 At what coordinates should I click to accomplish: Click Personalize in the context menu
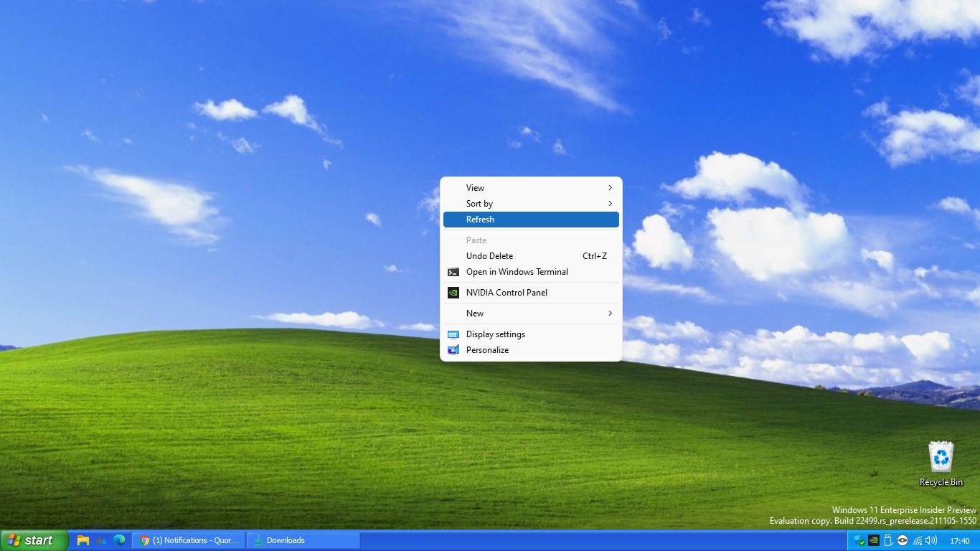tap(531, 350)
